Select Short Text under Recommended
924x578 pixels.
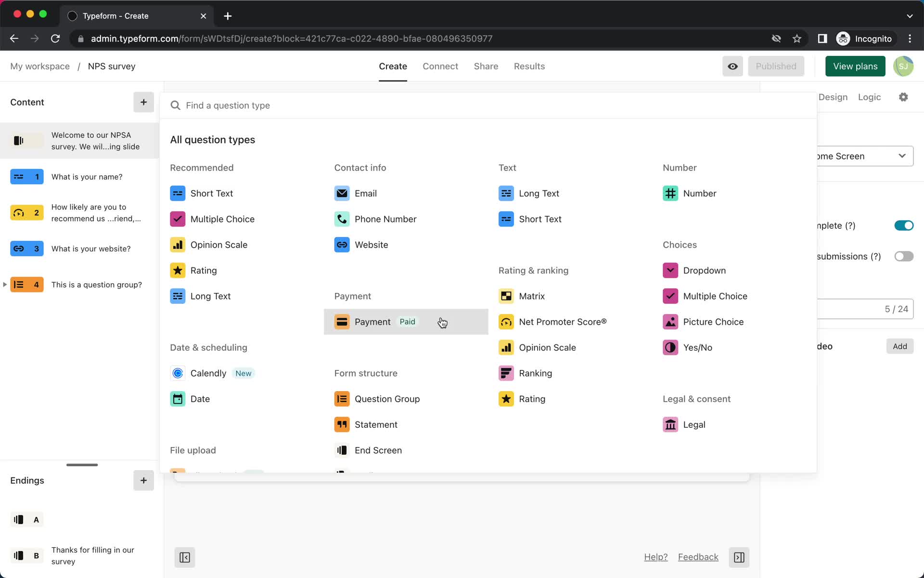coord(202,193)
